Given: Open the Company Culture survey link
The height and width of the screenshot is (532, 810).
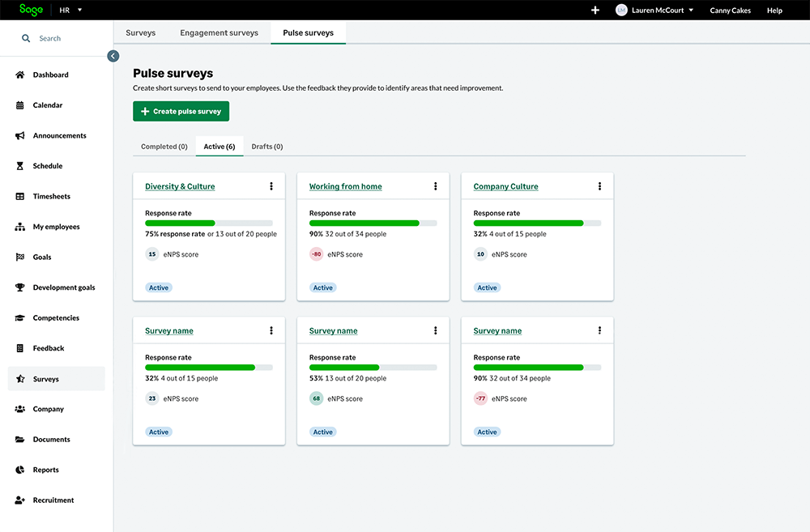Looking at the screenshot, I should click(x=505, y=186).
